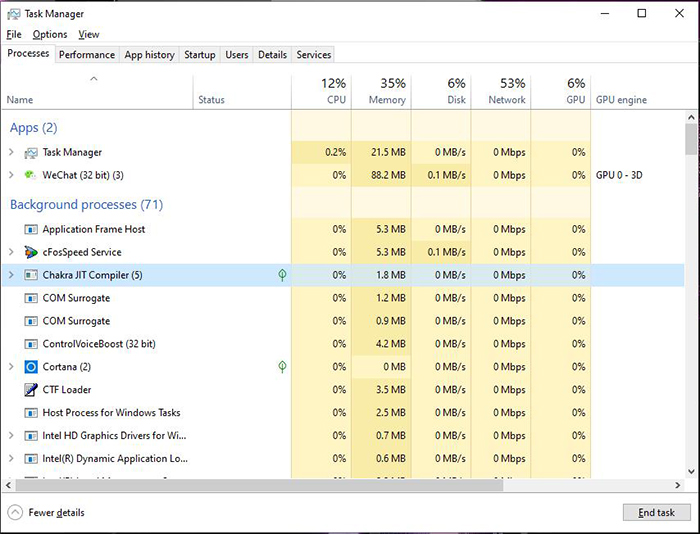Expand the WeChat process group
Viewport: 700px width, 534px height.
tap(11, 175)
